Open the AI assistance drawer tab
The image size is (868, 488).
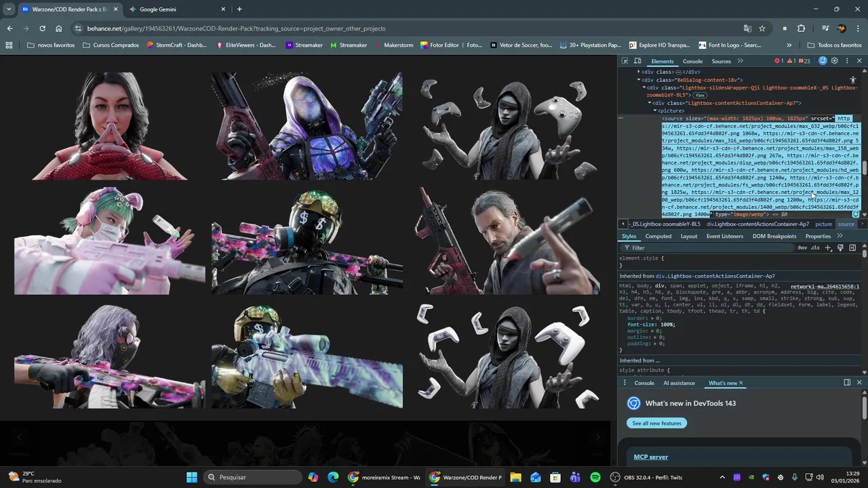679,383
